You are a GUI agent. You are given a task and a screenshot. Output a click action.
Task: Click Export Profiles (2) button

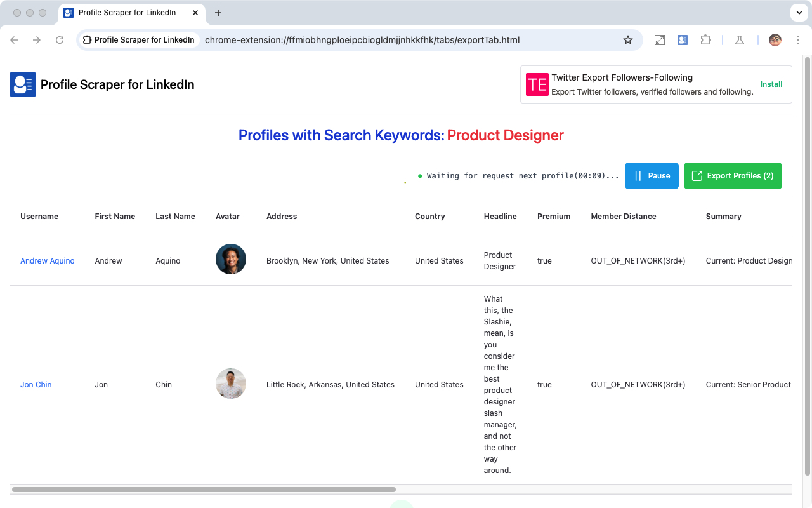pyautogui.click(x=733, y=176)
